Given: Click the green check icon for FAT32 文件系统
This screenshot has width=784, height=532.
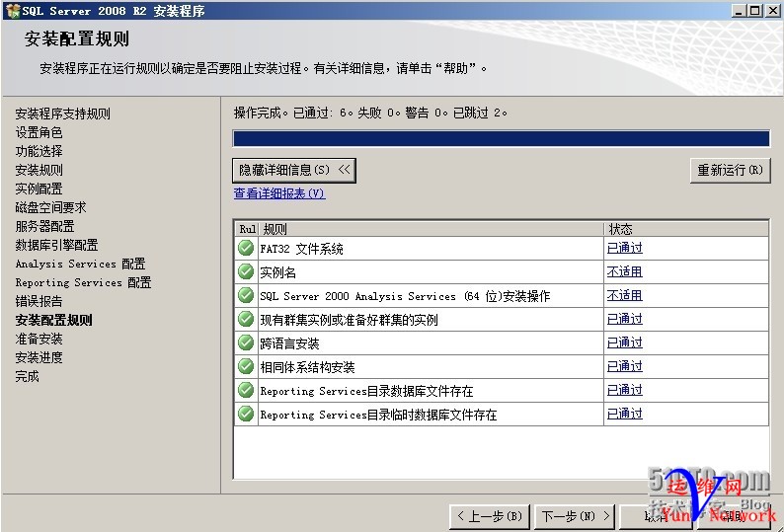Looking at the screenshot, I should [246, 248].
